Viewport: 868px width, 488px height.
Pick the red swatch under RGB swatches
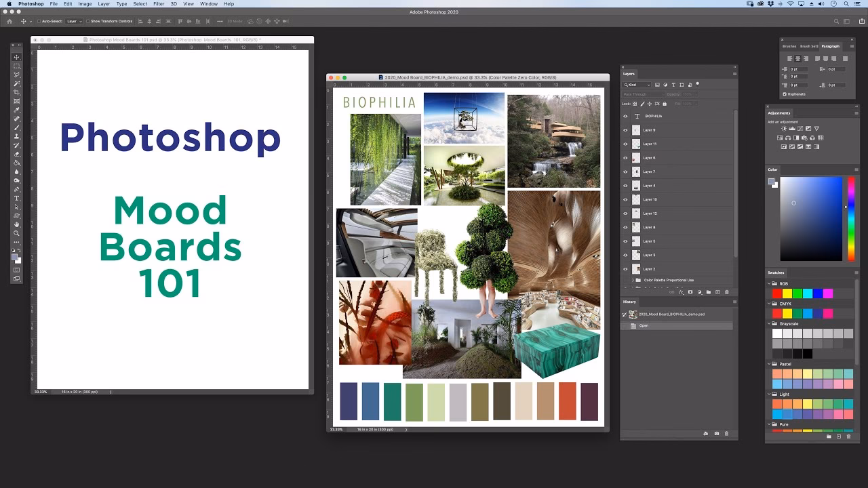coord(776,293)
